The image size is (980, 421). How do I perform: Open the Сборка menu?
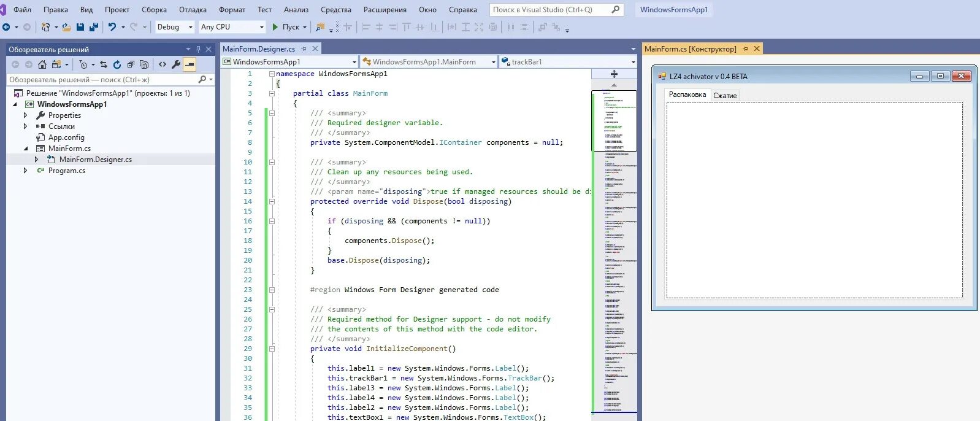[x=154, y=10]
